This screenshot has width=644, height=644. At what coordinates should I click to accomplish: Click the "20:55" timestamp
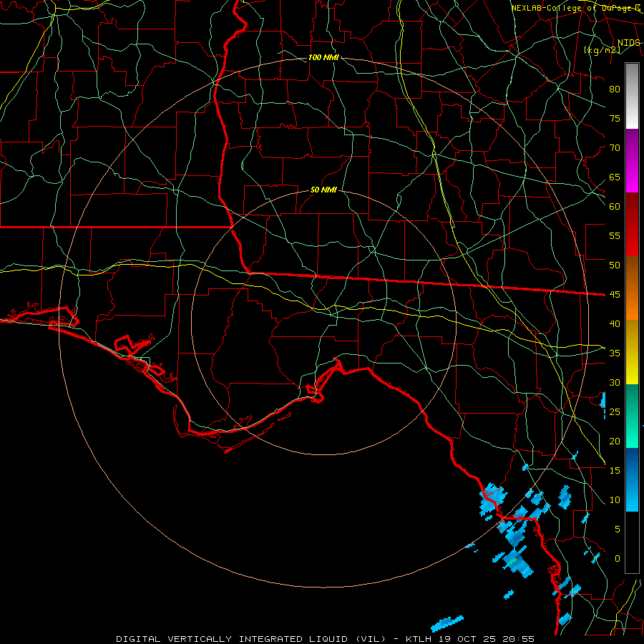tap(519, 639)
